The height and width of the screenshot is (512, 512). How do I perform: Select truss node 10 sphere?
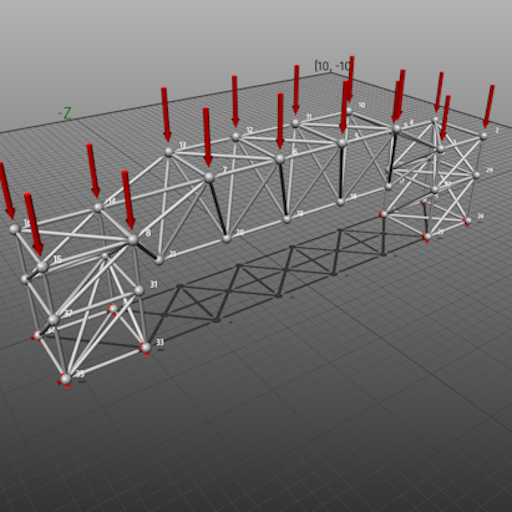(x=349, y=111)
